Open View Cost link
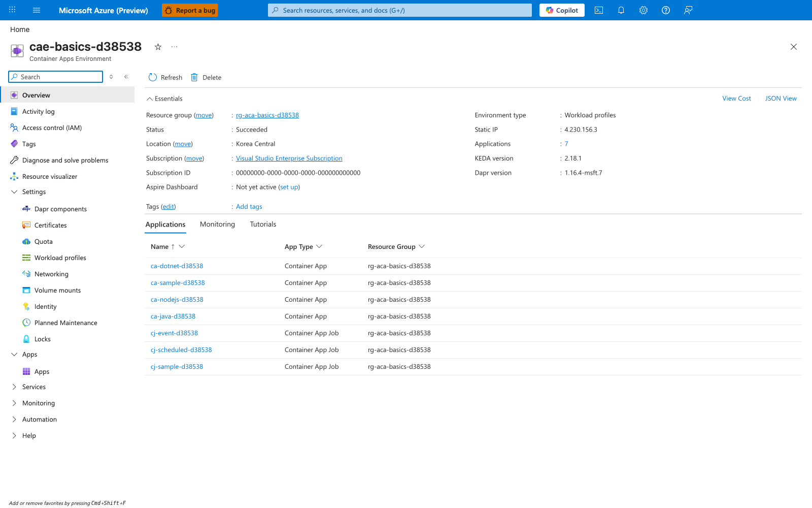Viewport: 812px width, 508px height. click(x=736, y=99)
